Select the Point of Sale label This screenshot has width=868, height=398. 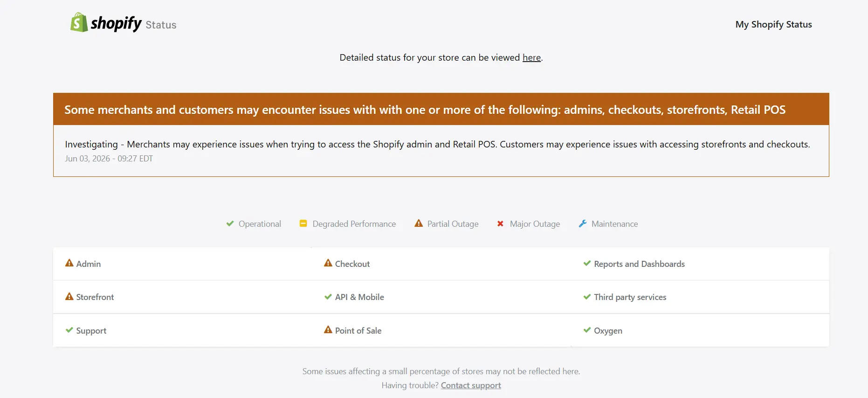click(x=358, y=330)
